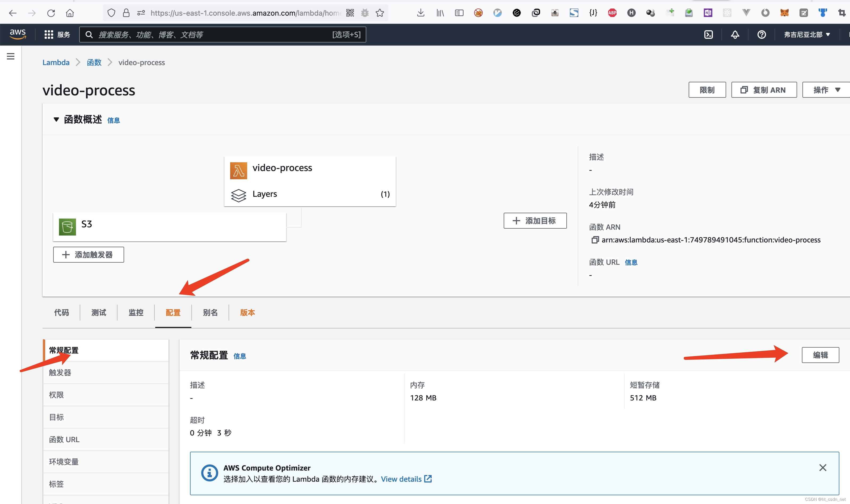850x504 pixels.
Task: Focus the AWS search services field
Action: (222, 34)
